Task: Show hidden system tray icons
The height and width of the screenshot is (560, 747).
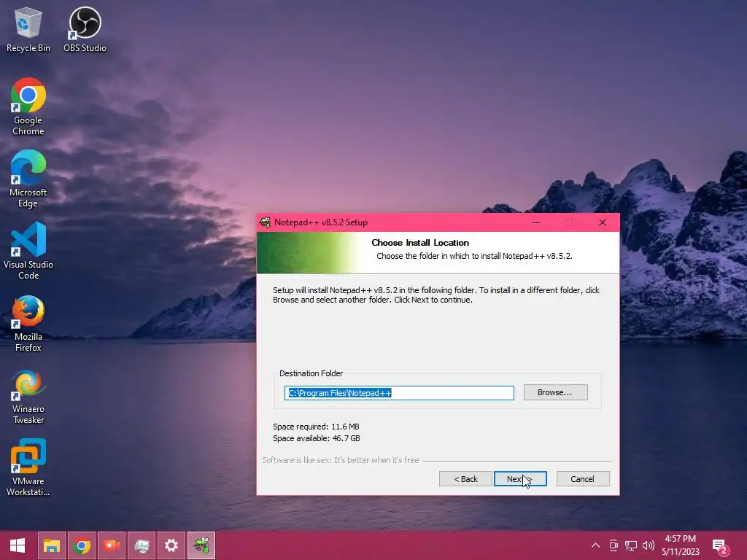Action: pos(595,545)
